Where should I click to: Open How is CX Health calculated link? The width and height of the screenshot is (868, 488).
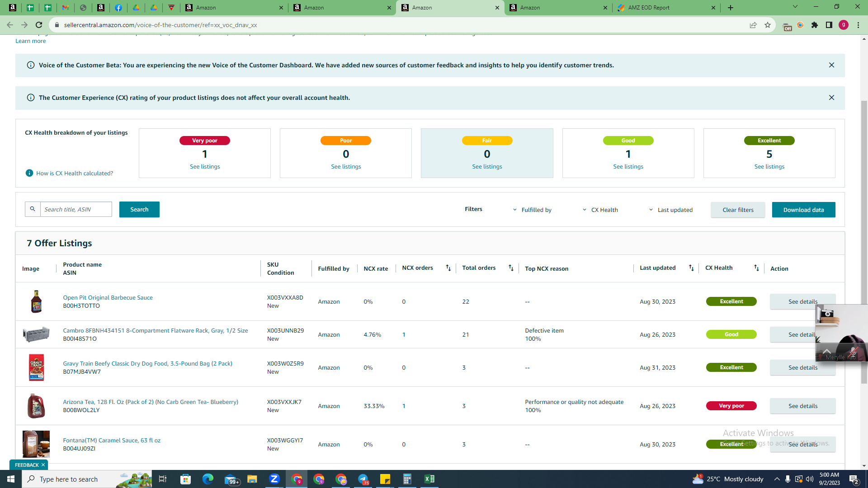(75, 173)
